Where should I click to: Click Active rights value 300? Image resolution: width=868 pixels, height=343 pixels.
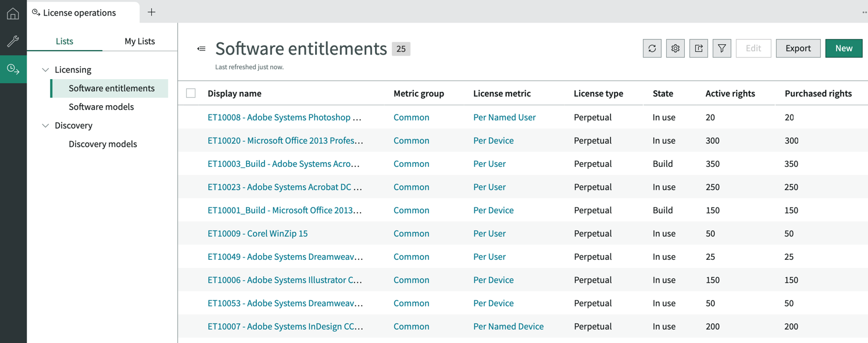(x=713, y=141)
